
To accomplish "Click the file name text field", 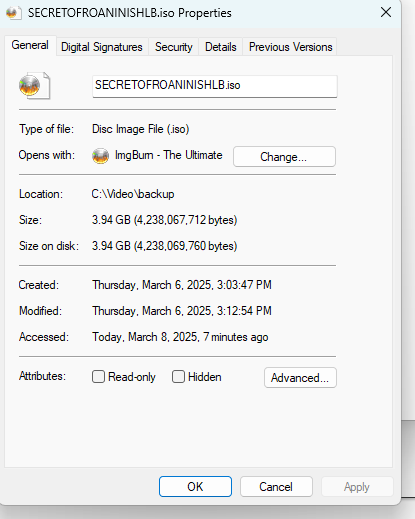I will [x=215, y=86].
